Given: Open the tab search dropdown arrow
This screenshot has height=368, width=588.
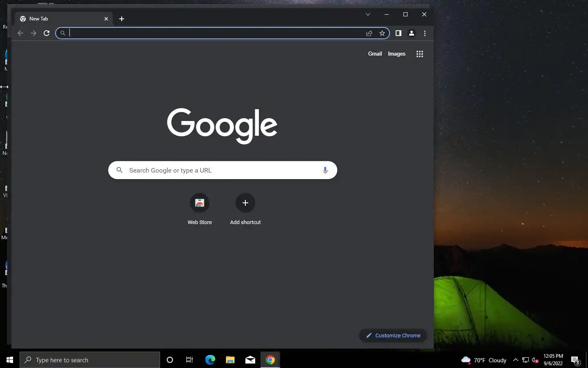Looking at the screenshot, I should click(368, 14).
